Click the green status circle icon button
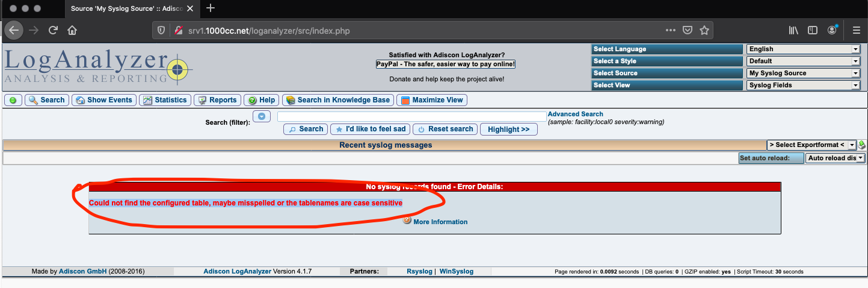Image resolution: width=868 pixels, height=288 pixels. click(13, 100)
